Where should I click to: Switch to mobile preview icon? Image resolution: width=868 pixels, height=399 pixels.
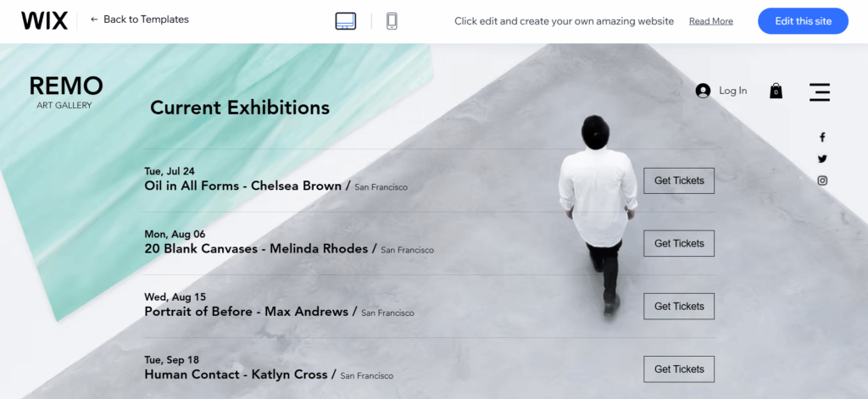(x=392, y=21)
